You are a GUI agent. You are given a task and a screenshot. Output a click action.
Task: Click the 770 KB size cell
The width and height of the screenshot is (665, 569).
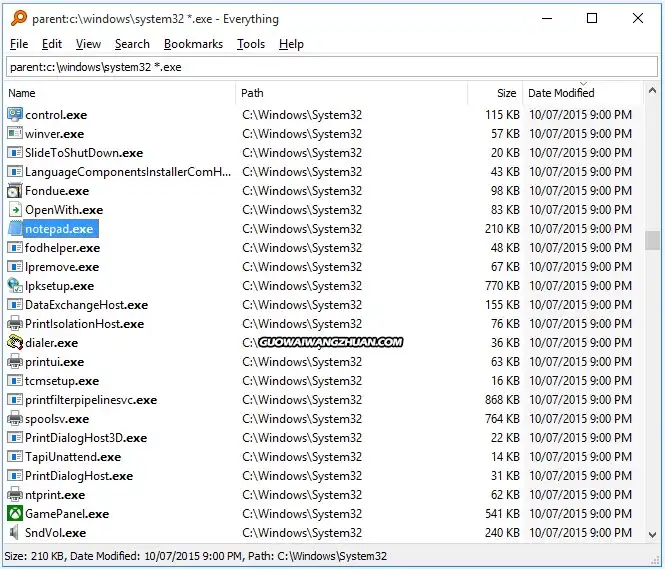tap(502, 286)
